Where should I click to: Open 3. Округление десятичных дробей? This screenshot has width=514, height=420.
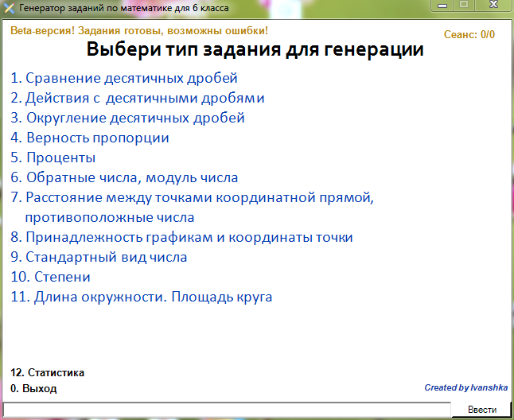[x=127, y=118]
